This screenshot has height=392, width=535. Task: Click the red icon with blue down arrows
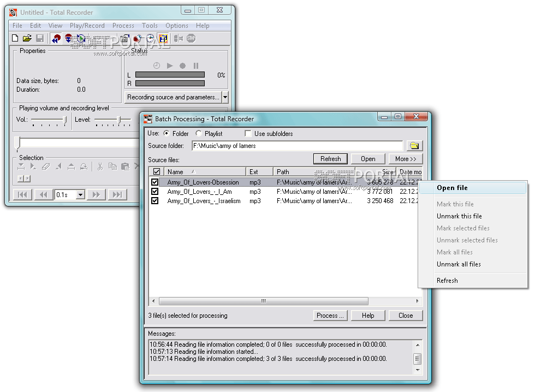click(x=69, y=38)
